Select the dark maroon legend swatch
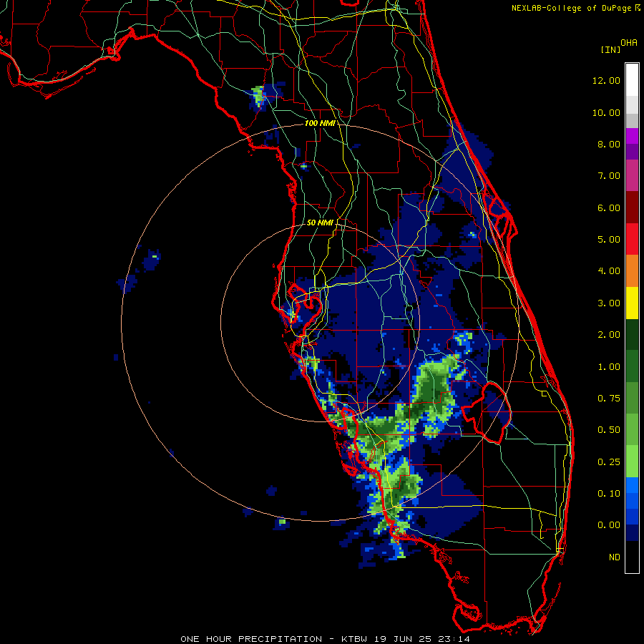This screenshot has width=644, height=644. click(x=632, y=208)
